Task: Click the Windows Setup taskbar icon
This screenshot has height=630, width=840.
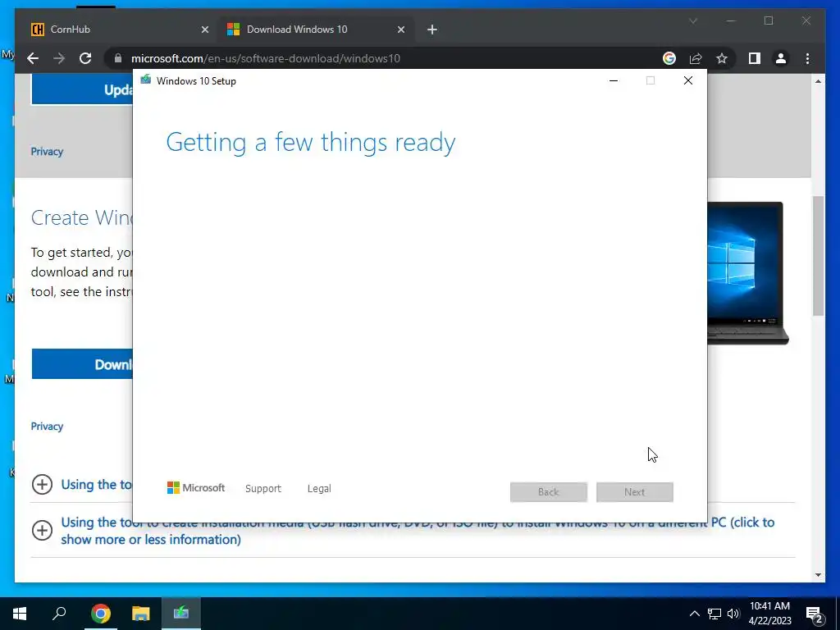Action: click(x=181, y=614)
